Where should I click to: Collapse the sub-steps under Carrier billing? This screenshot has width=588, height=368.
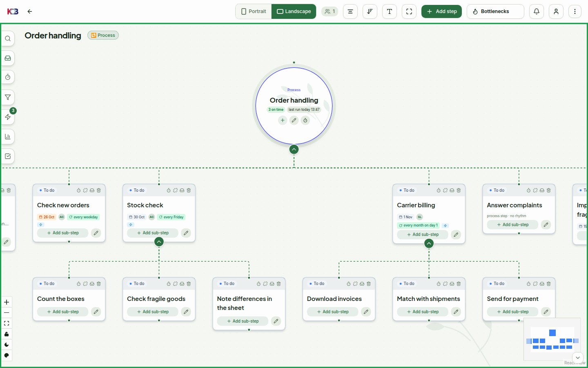click(x=429, y=244)
